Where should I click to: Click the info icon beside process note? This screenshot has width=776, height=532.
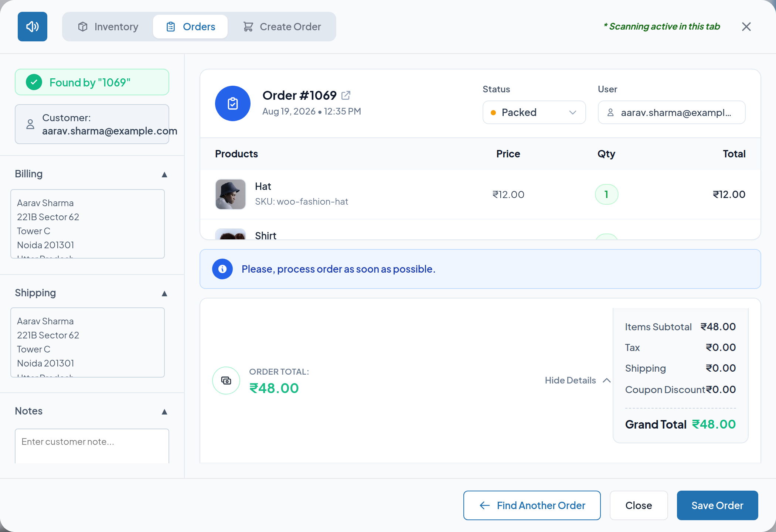coord(222,269)
